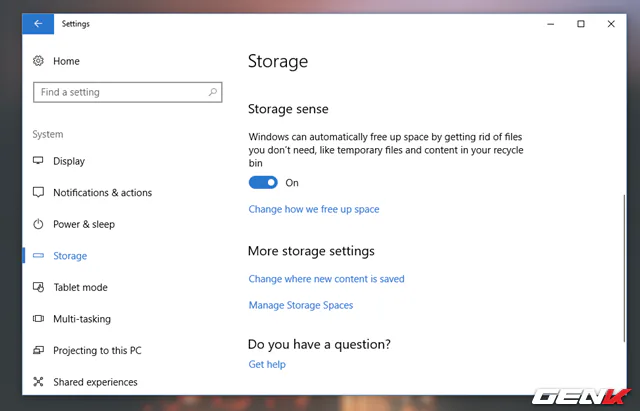Select Storage label in the sidebar
This screenshot has width=640, height=411.
click(x=70, y=256)
